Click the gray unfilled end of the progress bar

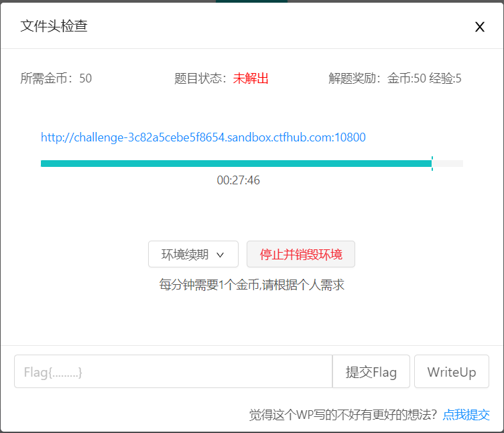click(x=449, y=164)
